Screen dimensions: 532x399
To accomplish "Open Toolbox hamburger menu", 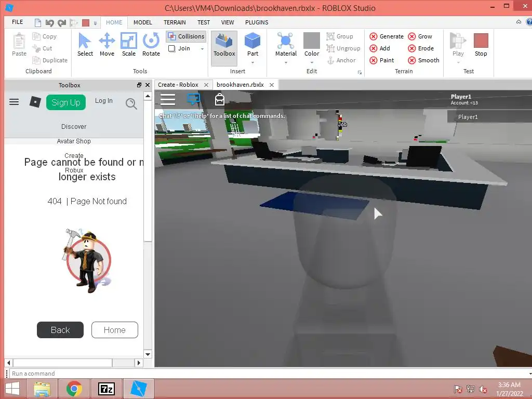I will [14, 102].
